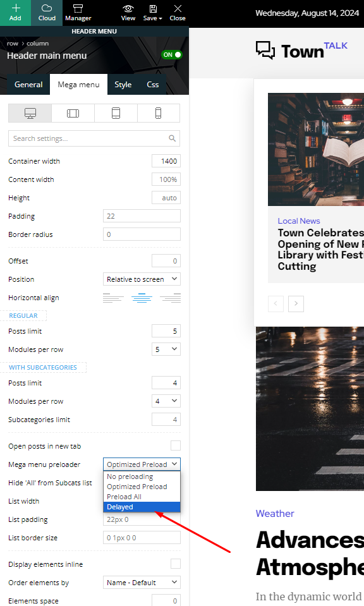Select desktop viewport icon

pos(30,113)
